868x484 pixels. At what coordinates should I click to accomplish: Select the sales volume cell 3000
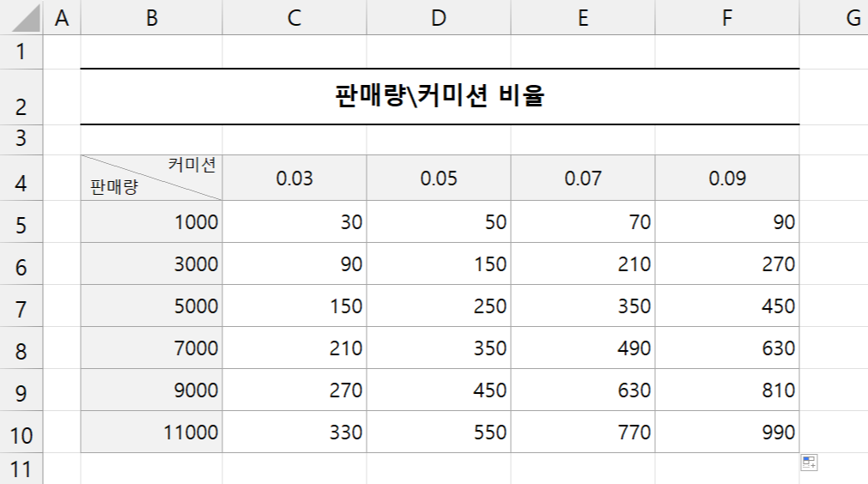click(152, 263)
